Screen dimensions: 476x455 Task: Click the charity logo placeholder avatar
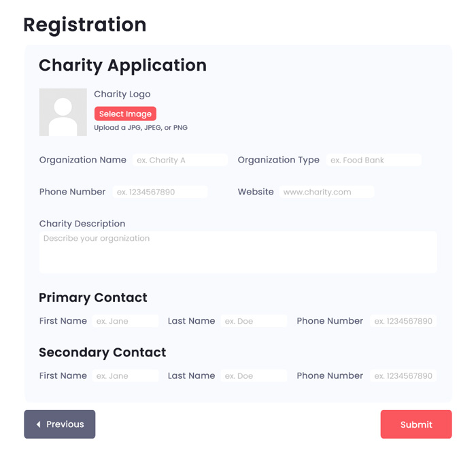point(63,112)
